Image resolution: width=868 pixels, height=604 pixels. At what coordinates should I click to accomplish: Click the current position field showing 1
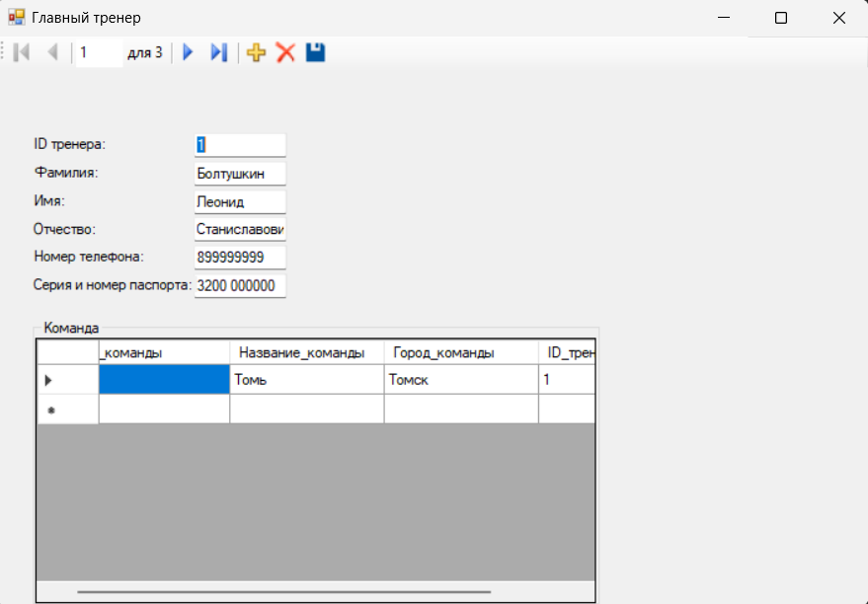pos(99,52)
